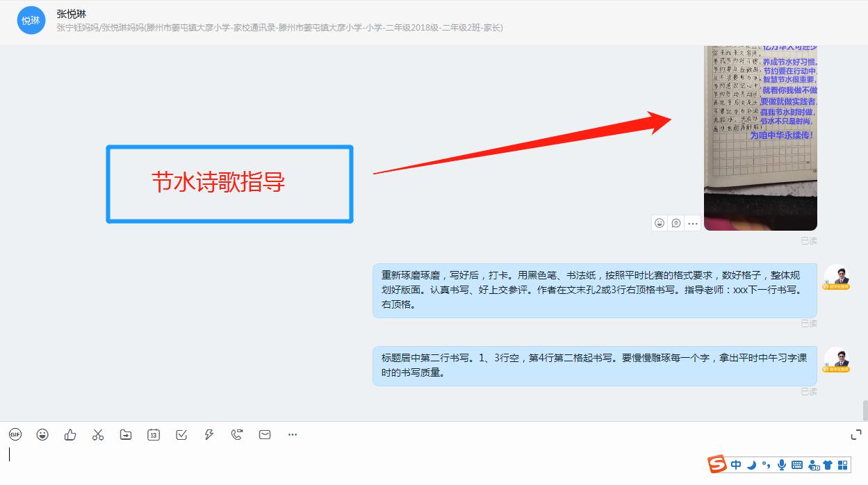This screenshot has width=868, height=485.
Task: Open more actions for the image message
Action: [693, 223]
